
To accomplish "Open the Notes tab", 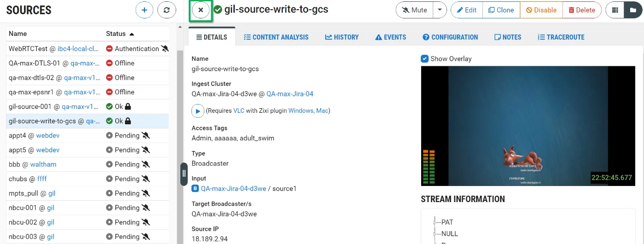I will pyautogui.click(x=507, y=37).
